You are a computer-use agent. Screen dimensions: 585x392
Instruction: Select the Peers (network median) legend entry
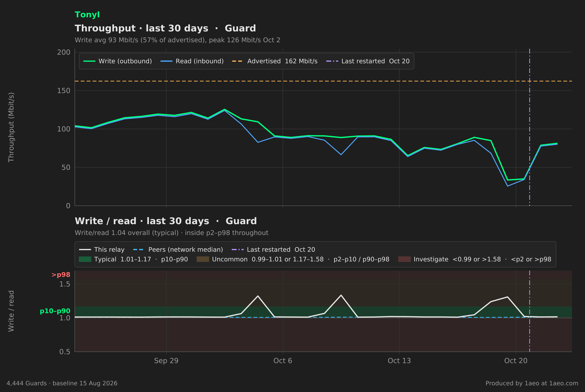pos(178,250)
